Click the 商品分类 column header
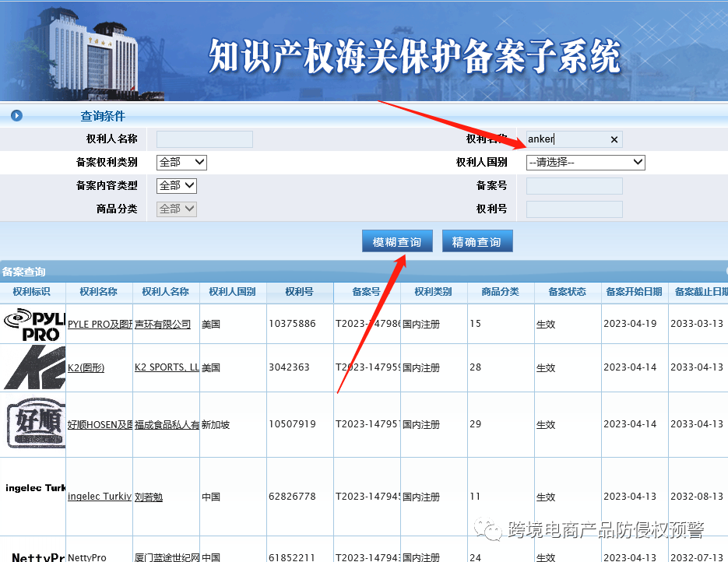 coord(500,292)
